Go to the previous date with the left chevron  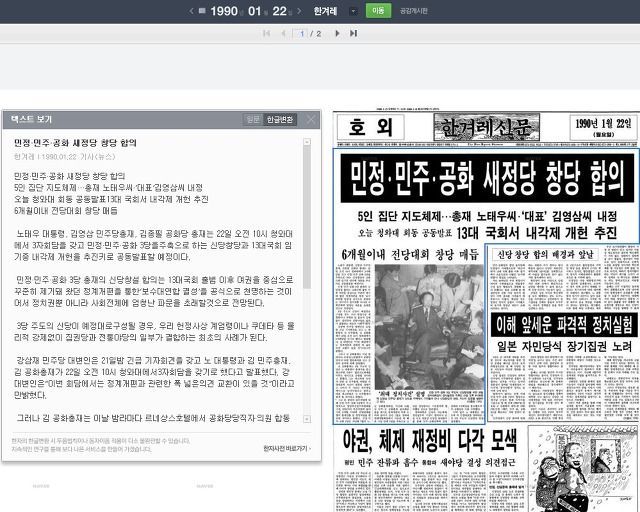[191, 11]
